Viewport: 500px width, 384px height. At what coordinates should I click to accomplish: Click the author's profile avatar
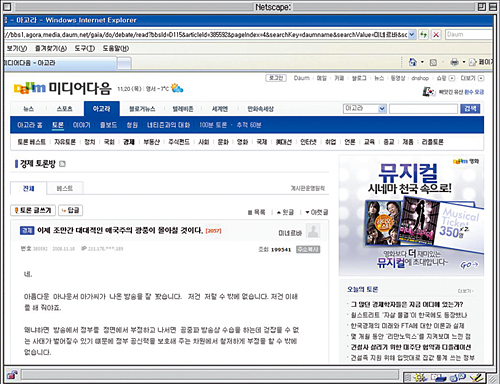point(313,231)
